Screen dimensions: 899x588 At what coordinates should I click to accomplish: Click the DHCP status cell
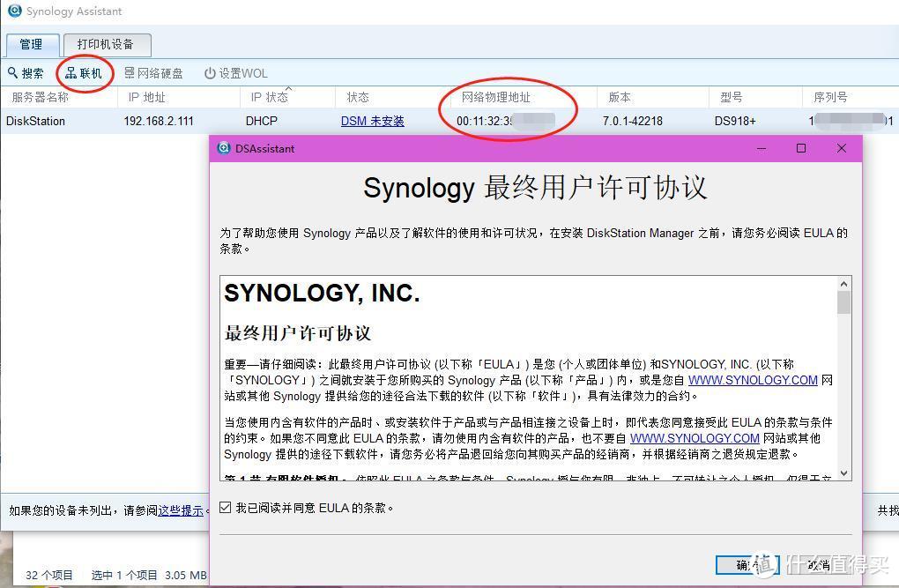(x=262, y=121)
